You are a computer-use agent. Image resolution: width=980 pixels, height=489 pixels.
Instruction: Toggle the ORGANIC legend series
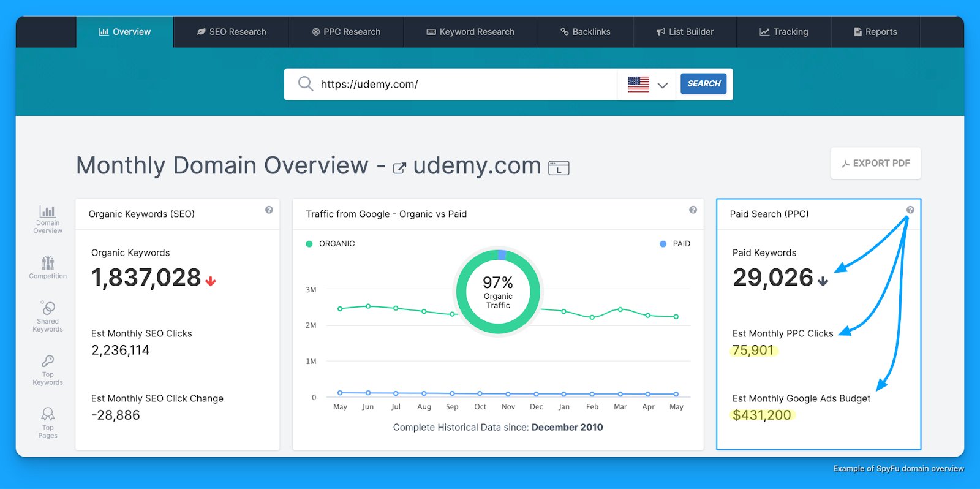click(331, 244)
